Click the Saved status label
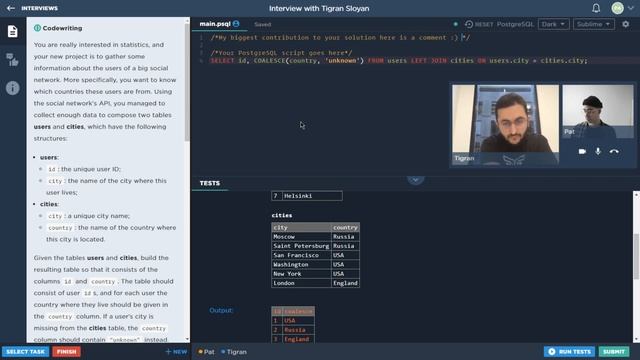The image size is (640, 360). [262, 24]
